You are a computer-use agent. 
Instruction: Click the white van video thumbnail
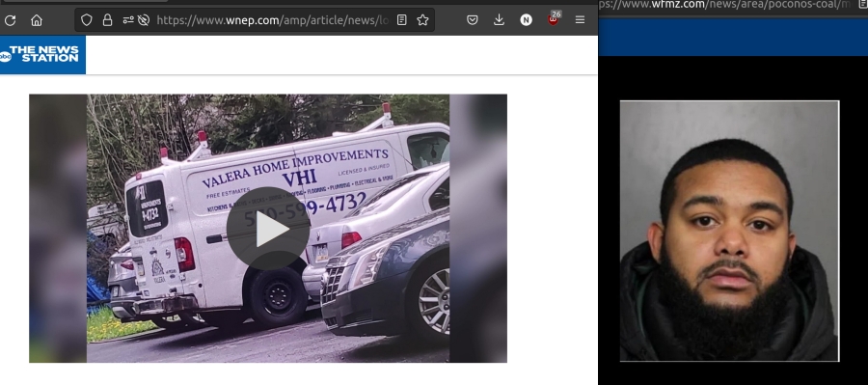[x=268, y=229]
